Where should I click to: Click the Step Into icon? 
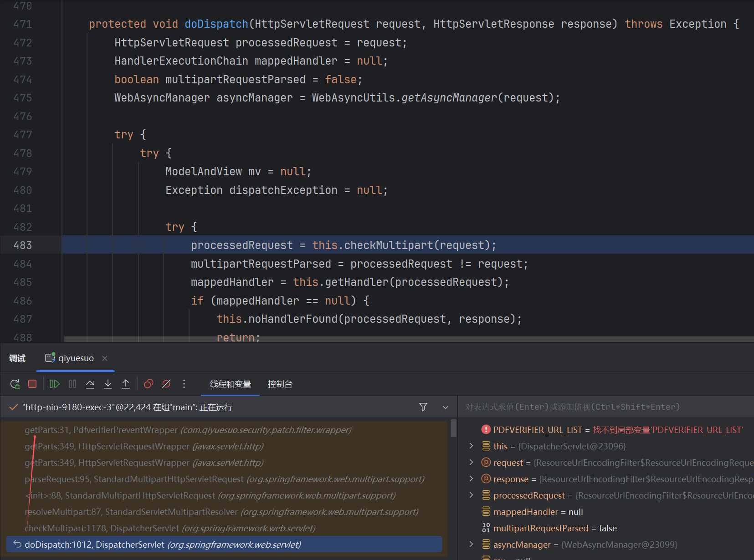click(x=108, y=384)
